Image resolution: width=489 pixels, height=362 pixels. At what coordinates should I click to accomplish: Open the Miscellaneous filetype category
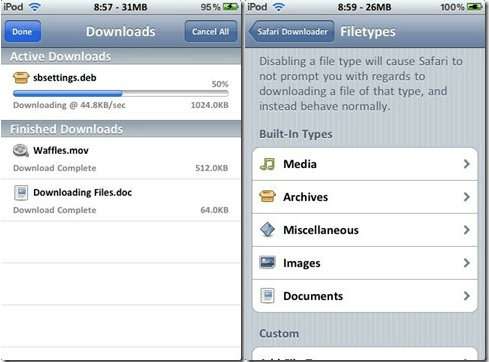[x=365, y=230]
